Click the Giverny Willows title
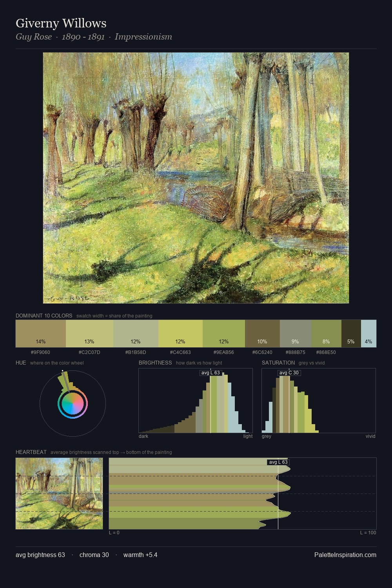Screen dimensions: 392x588 pyautogui.click(x=61, y=24)
